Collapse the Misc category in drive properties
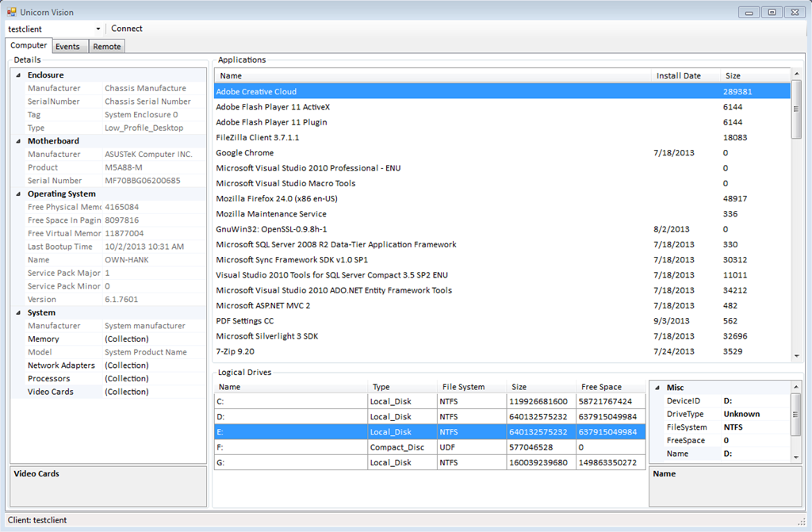Screen dimensions: 812x532 tap(657, 388)
